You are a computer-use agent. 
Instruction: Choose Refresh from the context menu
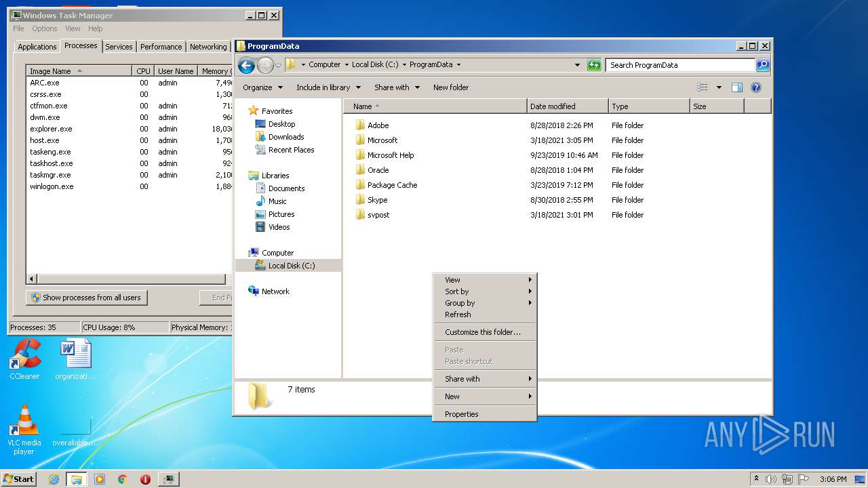[x=485, y=314]
